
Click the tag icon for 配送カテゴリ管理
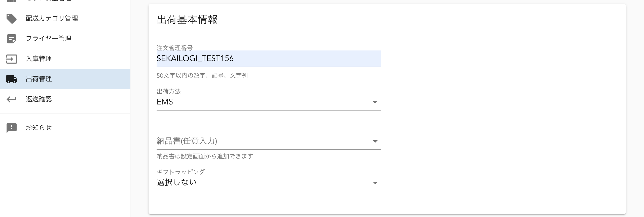pyautogui.click(x=11, y=19)
